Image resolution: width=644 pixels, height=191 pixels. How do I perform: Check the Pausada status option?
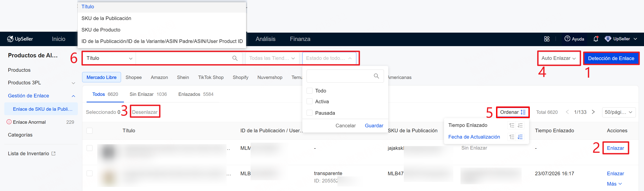[x=310, y=113]
